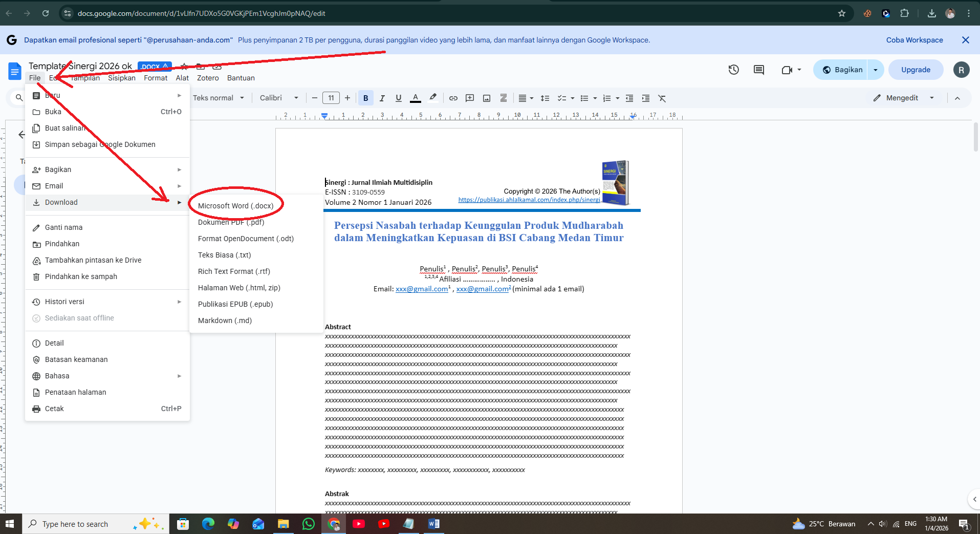Screen dimensions: 980x534
Task: Expand the Teks normal style dropdown
Action: pyautogui.click(x=218, y=98)
